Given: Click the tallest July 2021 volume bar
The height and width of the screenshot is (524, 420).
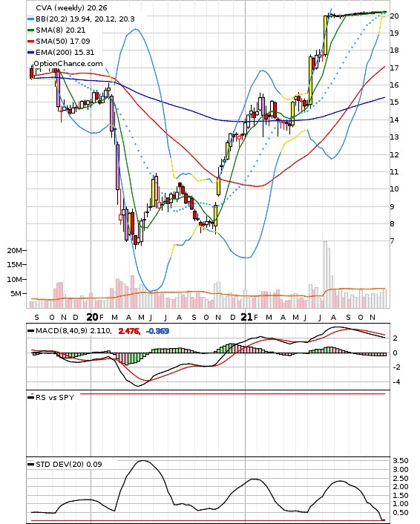Looking at the screenshot, I should click(325, 275).
